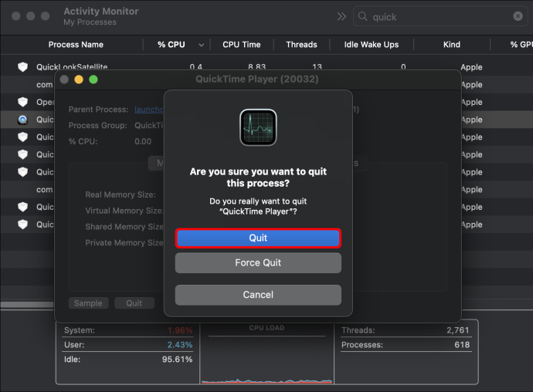Click the Idle Wake Ups column header
The image size is (533, 392).
pyautogui.click(x=372, y=45)
